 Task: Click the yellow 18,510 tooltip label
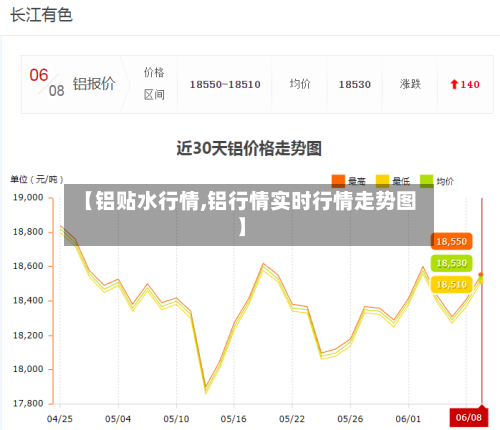coord(452,285)
